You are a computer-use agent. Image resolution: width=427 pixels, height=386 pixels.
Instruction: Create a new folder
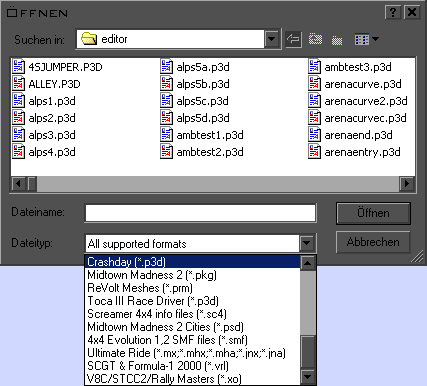coord(337,40)
